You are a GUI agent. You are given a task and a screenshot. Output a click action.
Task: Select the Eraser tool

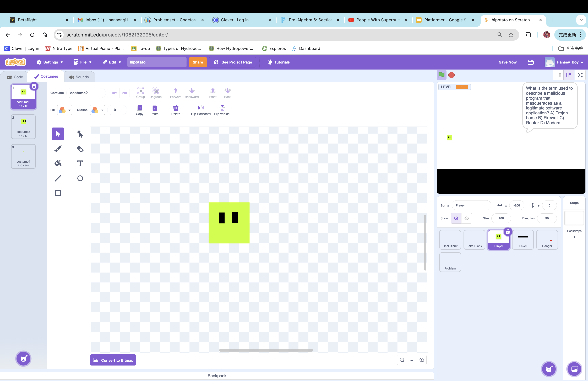pos(80,149)
